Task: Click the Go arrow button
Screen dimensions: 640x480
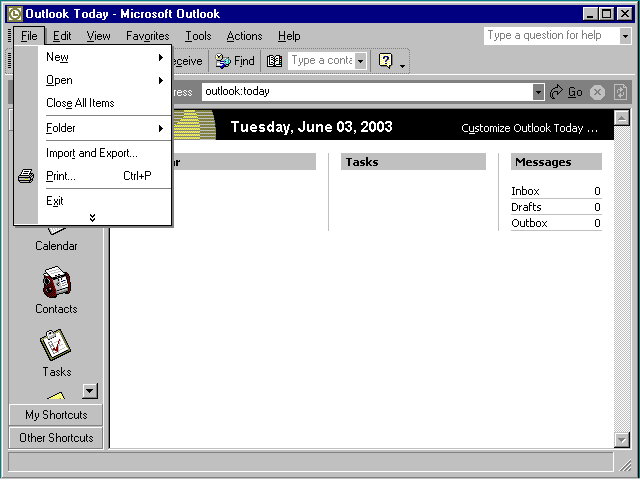Action: (x=566, y=92)
